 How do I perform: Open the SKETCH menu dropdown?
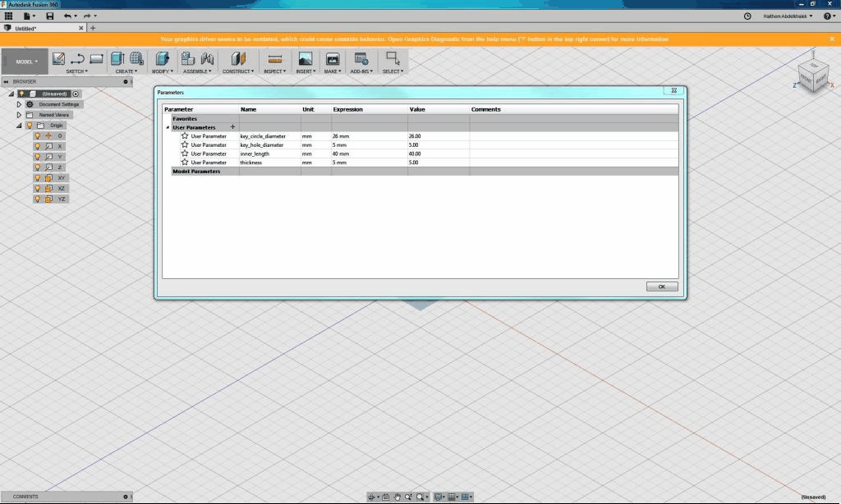[x=76, y=71]
